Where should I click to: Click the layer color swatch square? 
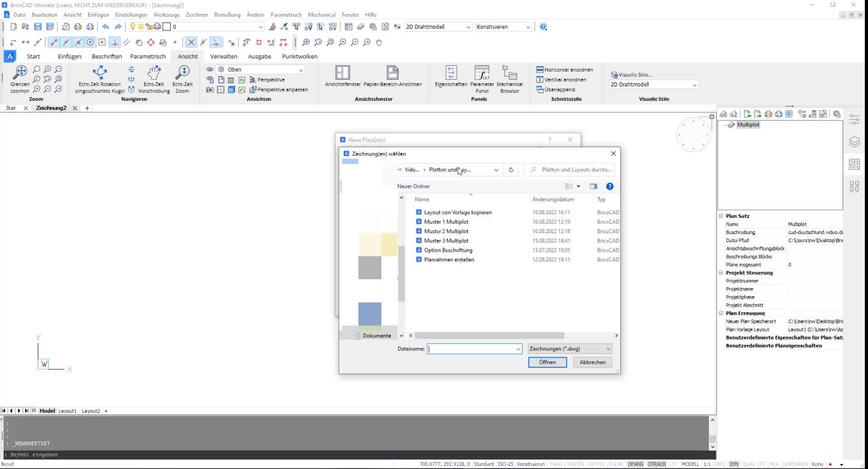pos(167,27)
